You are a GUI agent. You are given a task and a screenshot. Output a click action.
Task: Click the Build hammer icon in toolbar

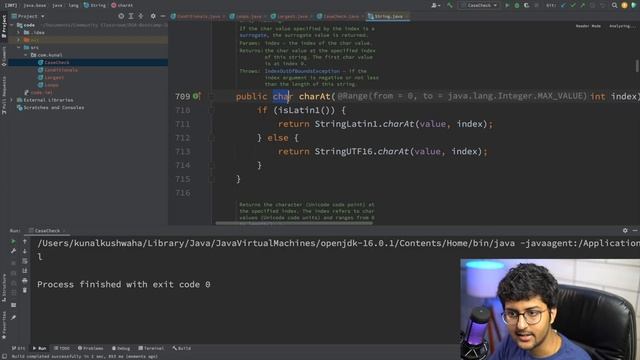pos(450,5)
